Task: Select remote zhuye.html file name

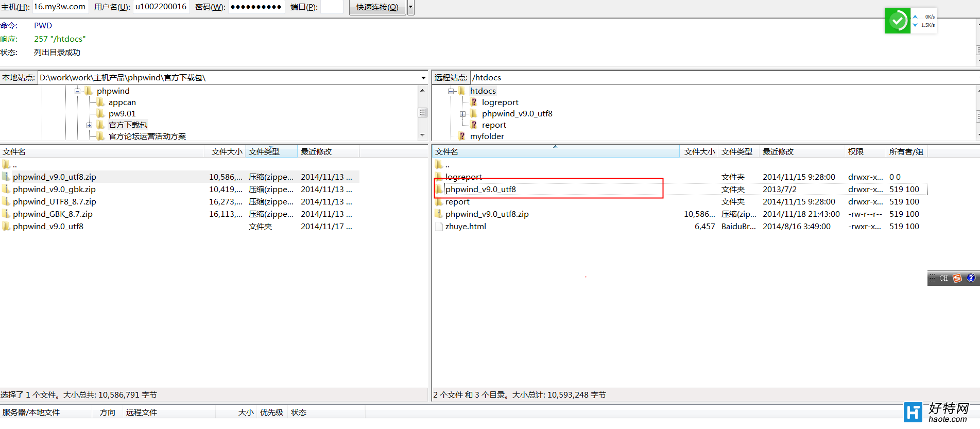Action: tap(466, 226)
